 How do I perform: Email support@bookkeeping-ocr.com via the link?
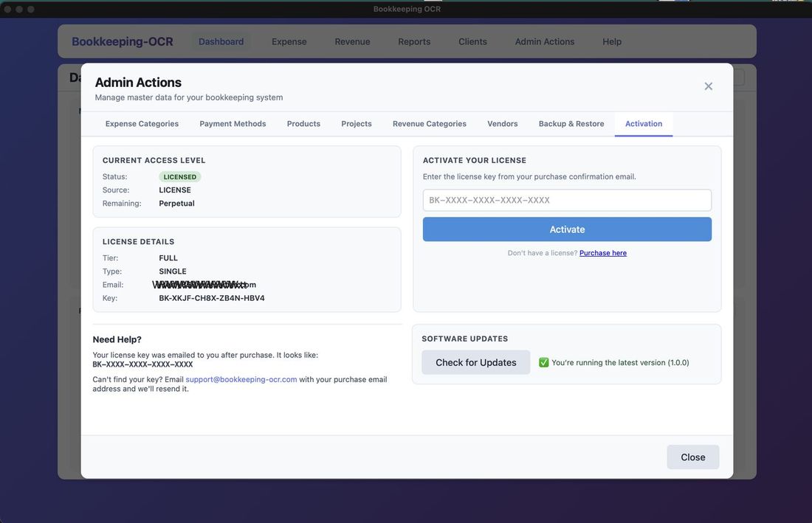point(241,379)
